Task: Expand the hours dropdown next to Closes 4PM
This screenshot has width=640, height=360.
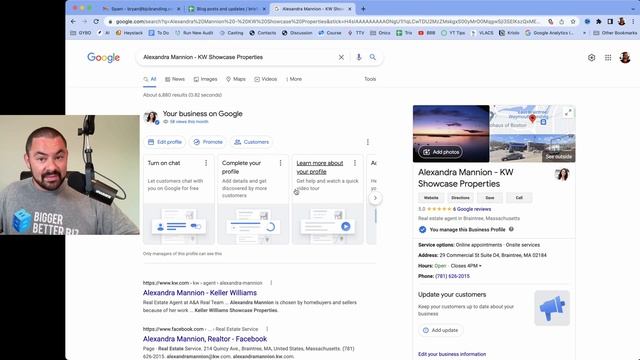Action: (480, 266)
